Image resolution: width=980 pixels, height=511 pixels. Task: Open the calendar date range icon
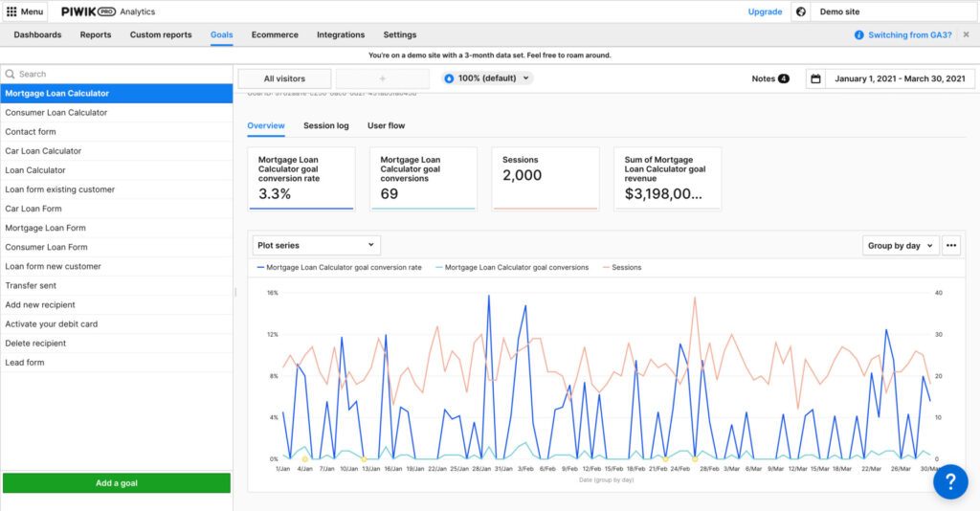pyautogui.click(x=815, y=78)
